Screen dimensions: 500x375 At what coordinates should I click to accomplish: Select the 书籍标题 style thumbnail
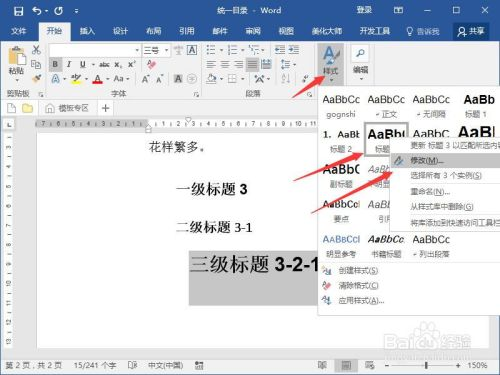[386, 246]
